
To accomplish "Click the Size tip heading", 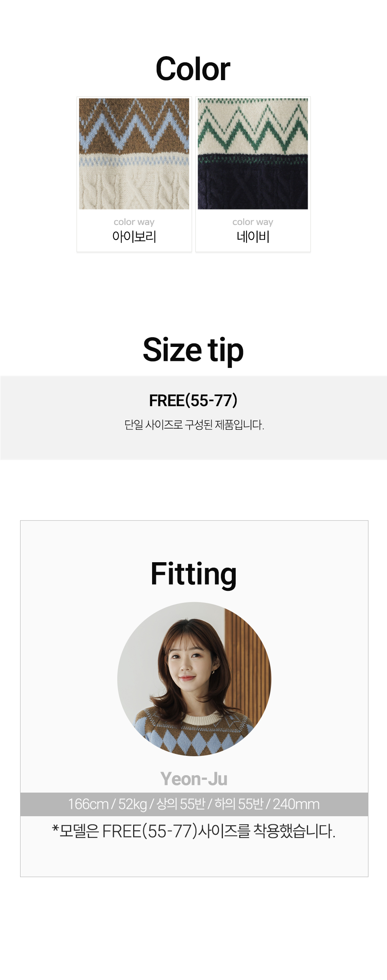I will pyautogui.click(x=193, y=350).
